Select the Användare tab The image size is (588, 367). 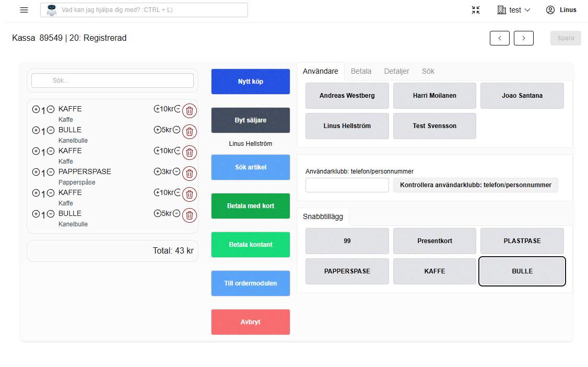(x=321, y=71)
